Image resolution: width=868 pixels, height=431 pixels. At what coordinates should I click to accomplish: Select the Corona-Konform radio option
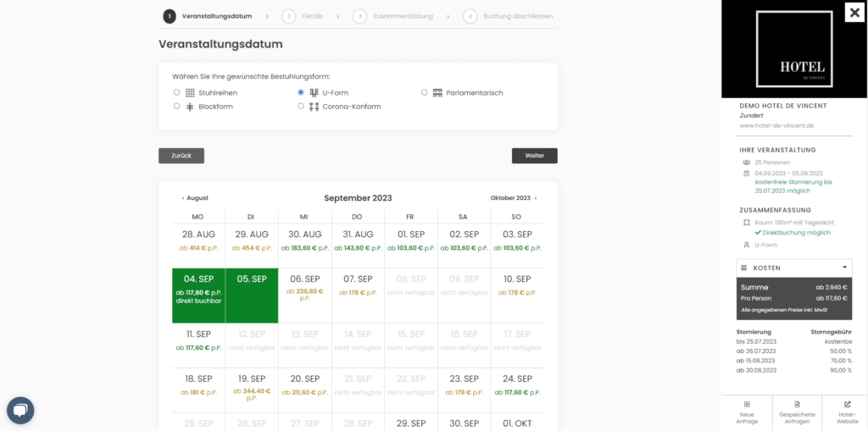301,107
